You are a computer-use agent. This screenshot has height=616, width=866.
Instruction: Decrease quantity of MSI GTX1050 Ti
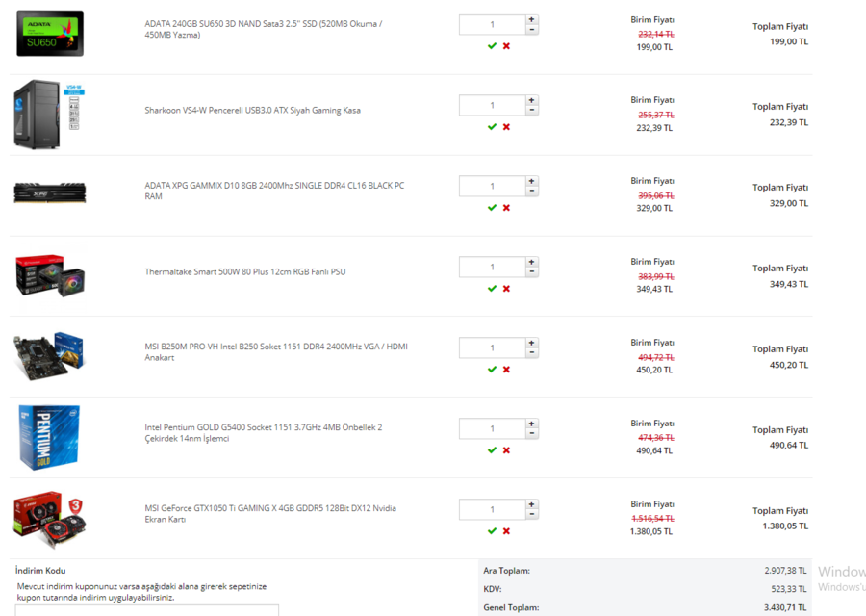click(531, 514)
